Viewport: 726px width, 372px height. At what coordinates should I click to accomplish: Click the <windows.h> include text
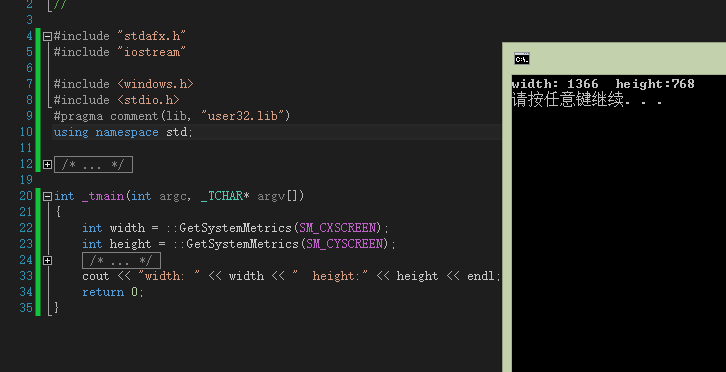tap(155, 84)
